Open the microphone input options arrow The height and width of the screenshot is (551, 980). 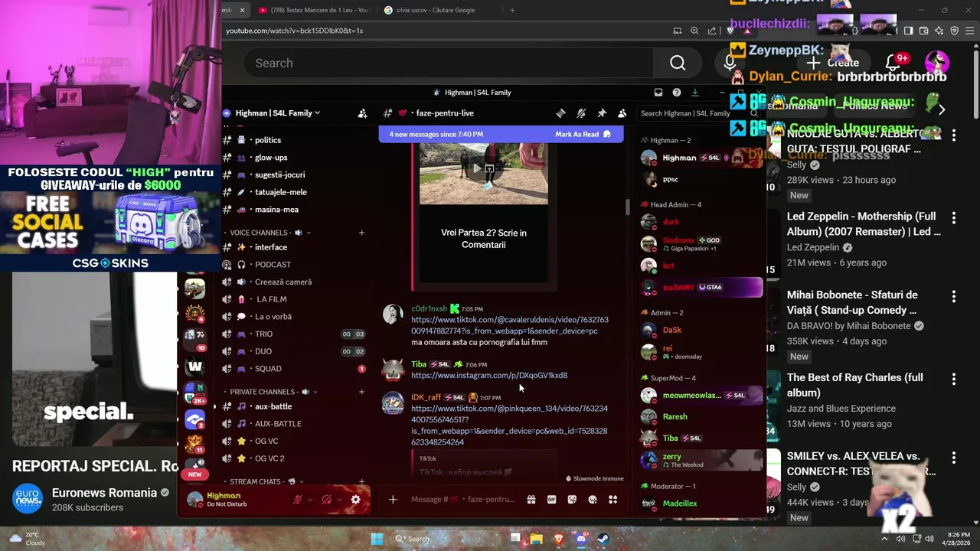(310, 500)
